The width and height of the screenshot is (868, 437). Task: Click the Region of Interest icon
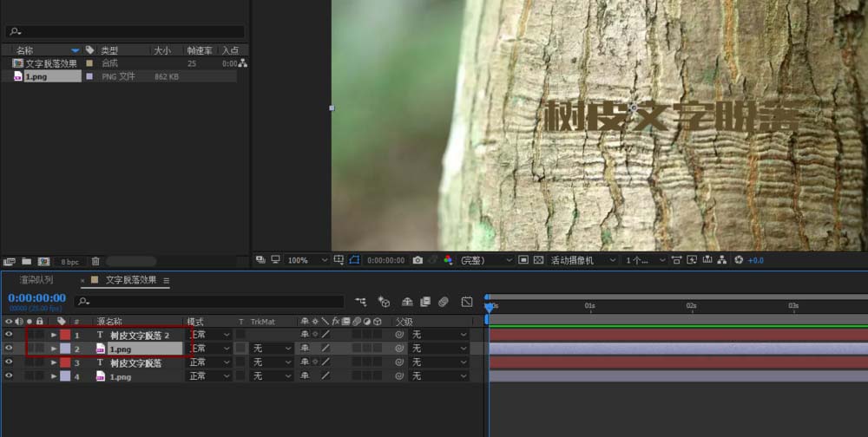pyautogui.click(x=523, y=259)
